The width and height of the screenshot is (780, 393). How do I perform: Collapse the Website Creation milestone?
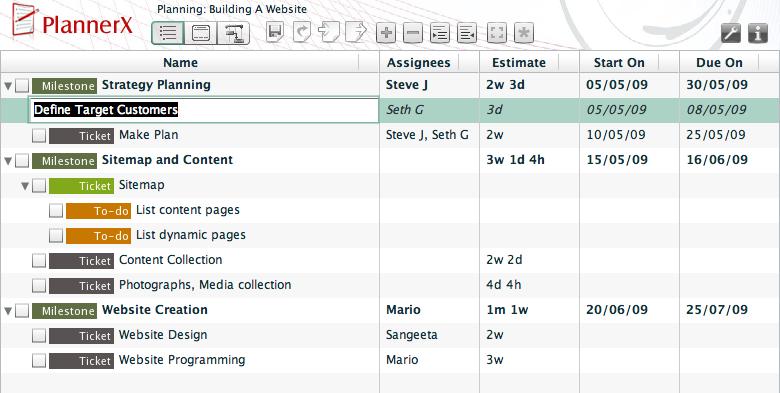pyautogui.click(x=8, y=311)
